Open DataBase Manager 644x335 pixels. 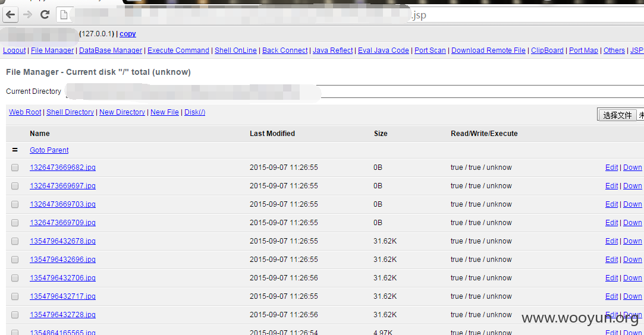pyautogui.click(x=111, y=50)
